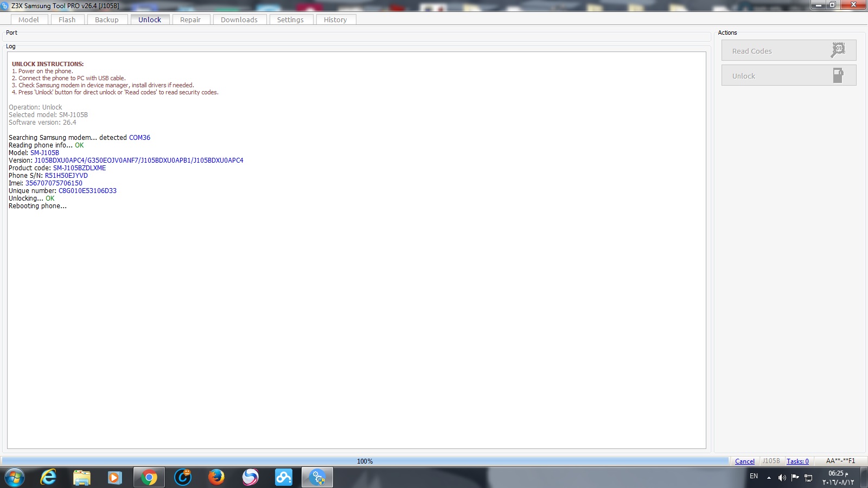The image size is (868, 488).
Task: Click the Z3X icon in the title bar
Action: tap(5, 5)
